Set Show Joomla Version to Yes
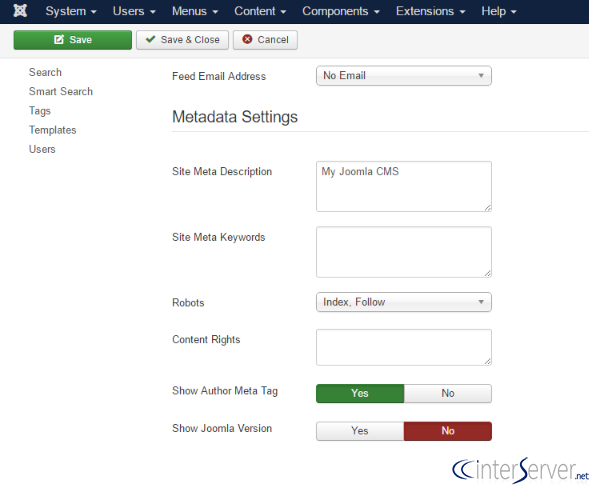Image resolution: width=589 pixels, height=486 pixels. tap(360, 431)
